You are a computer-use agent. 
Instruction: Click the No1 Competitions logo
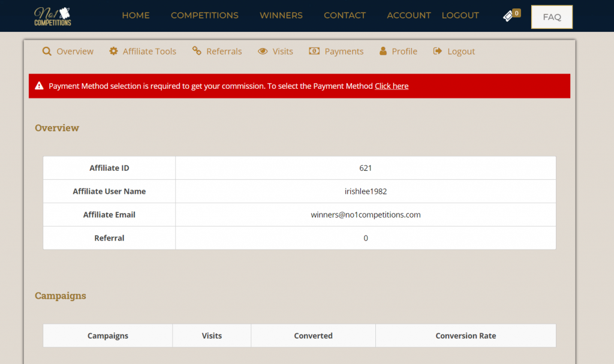(x=53, y=16)
